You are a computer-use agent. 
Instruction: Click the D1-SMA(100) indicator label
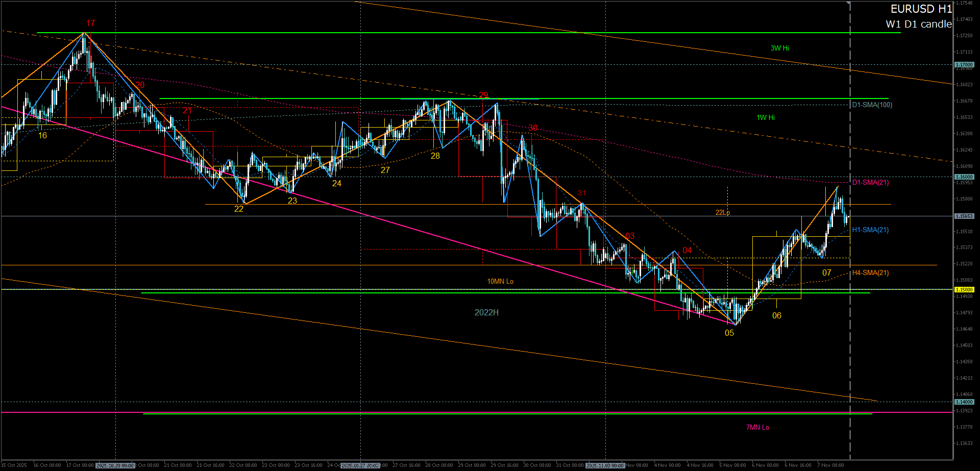point(872,105)
